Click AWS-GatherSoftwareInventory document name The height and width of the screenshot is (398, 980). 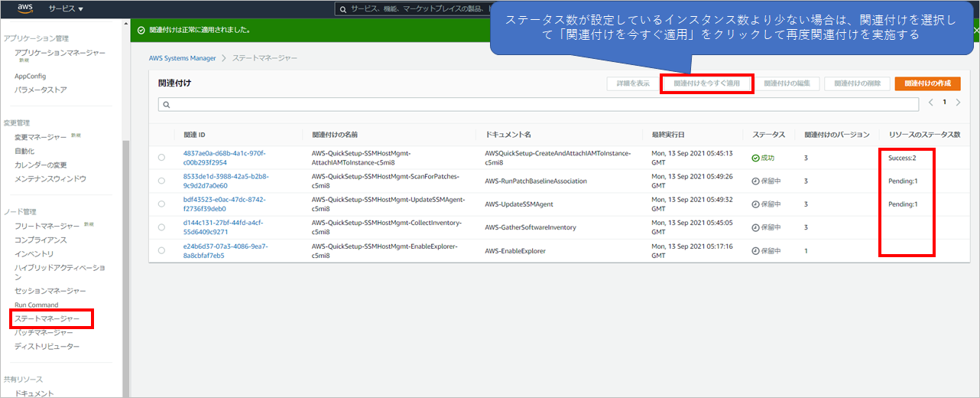point(531,227)
